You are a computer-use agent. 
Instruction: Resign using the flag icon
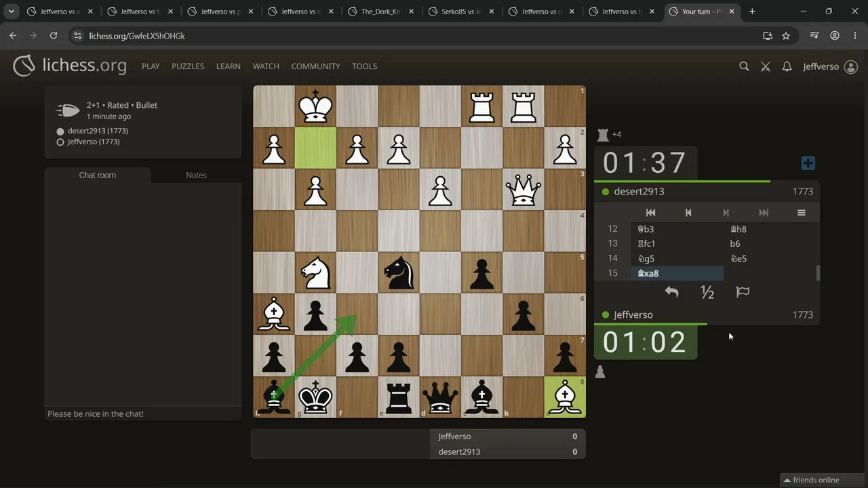point(743,292)
